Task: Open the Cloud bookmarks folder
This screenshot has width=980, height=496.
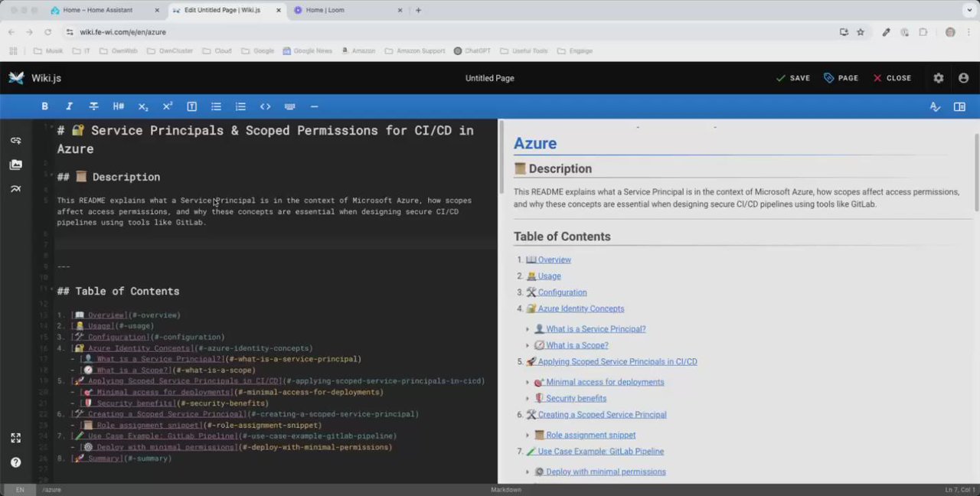Action: [217, 51]
